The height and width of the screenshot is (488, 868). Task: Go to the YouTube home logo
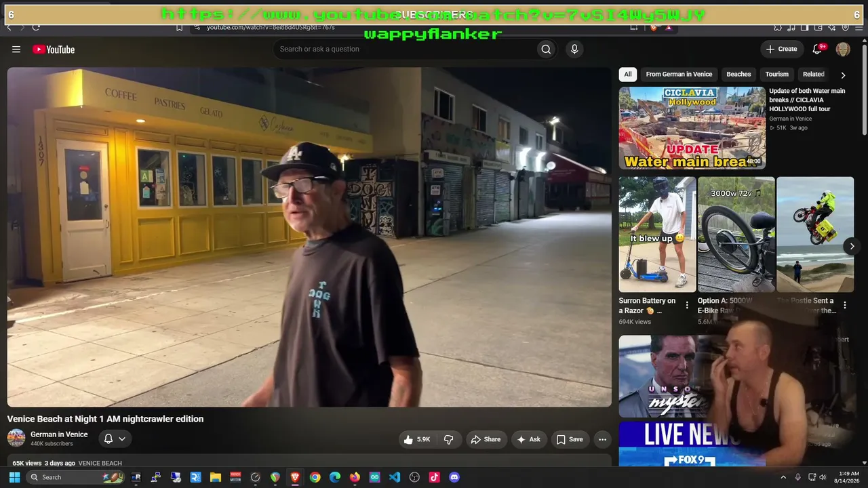54,49
